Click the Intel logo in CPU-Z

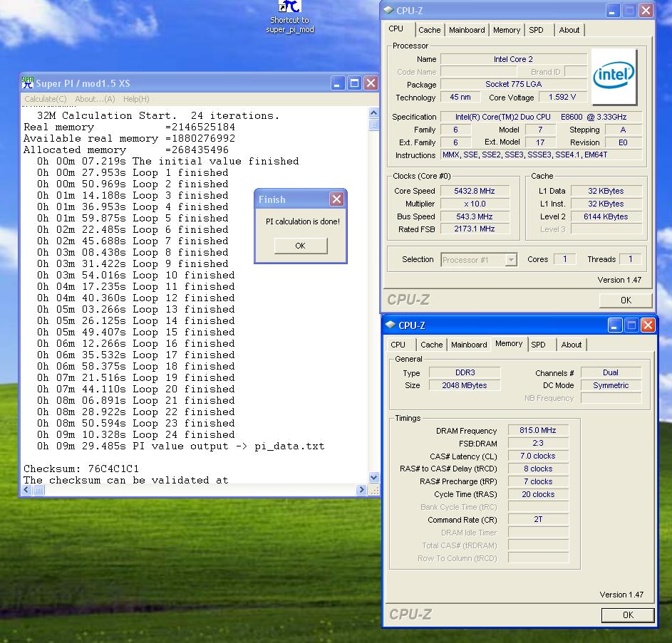(614, 75)
